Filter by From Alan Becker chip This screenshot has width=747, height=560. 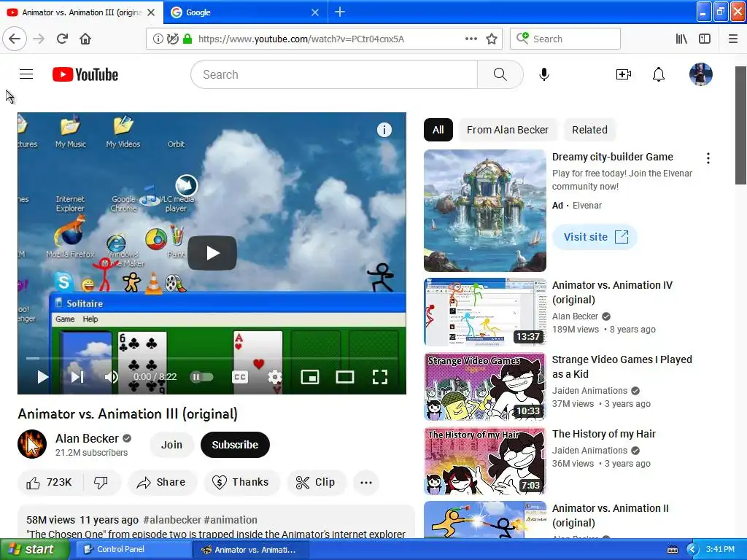click(508, 130)
